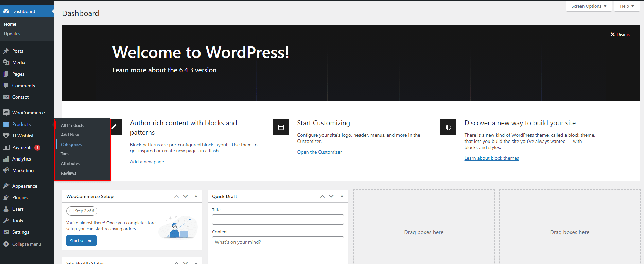Screen dimensions: 644x264
Task: Go to Home under Dashboard
Action: pos(10,24)
